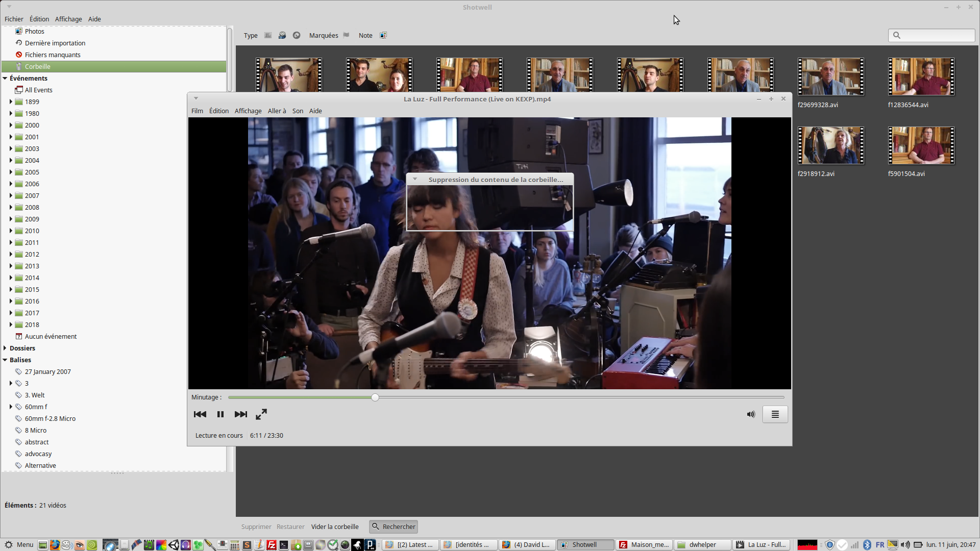Show the playlist sidebar button
This screenshot has width=980, height=551.
[x=775, y=414]
